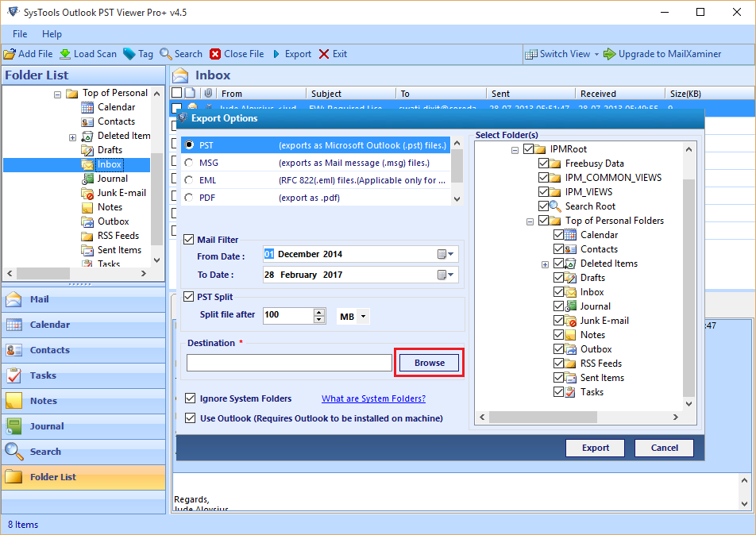
Task: Click the Tag toolbar icon
Action: pos(129,54)
